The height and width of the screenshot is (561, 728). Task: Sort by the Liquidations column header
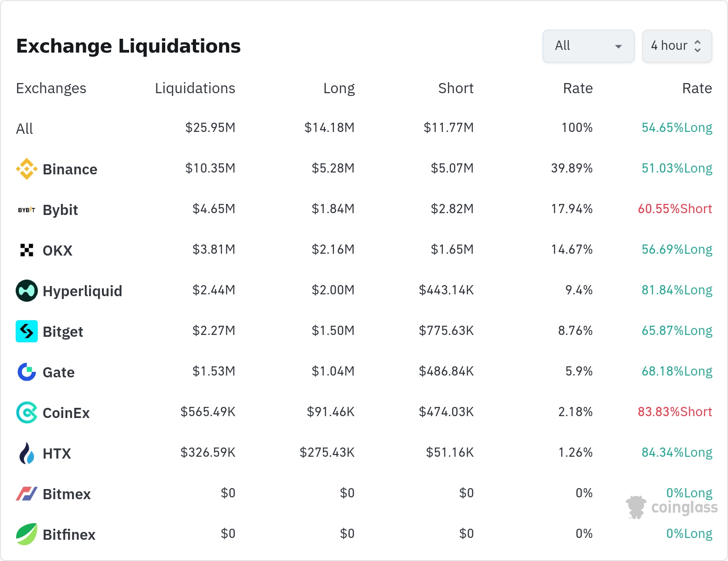coord(195,88)
